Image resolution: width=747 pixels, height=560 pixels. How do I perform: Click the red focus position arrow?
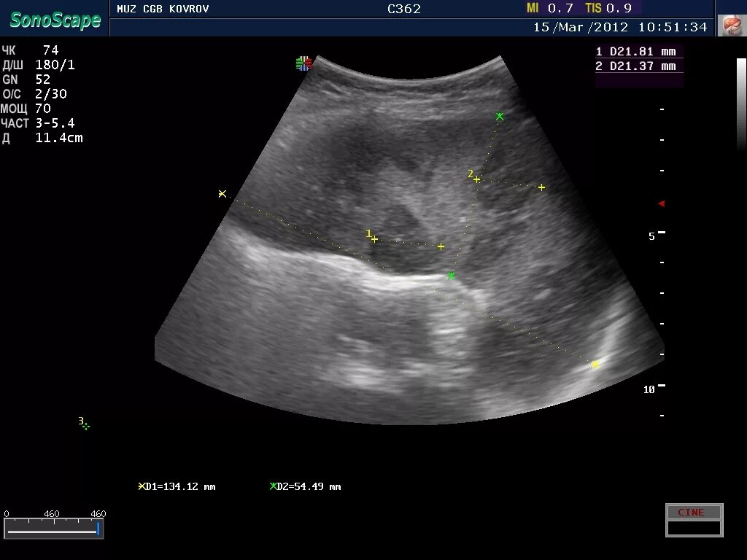661,204
